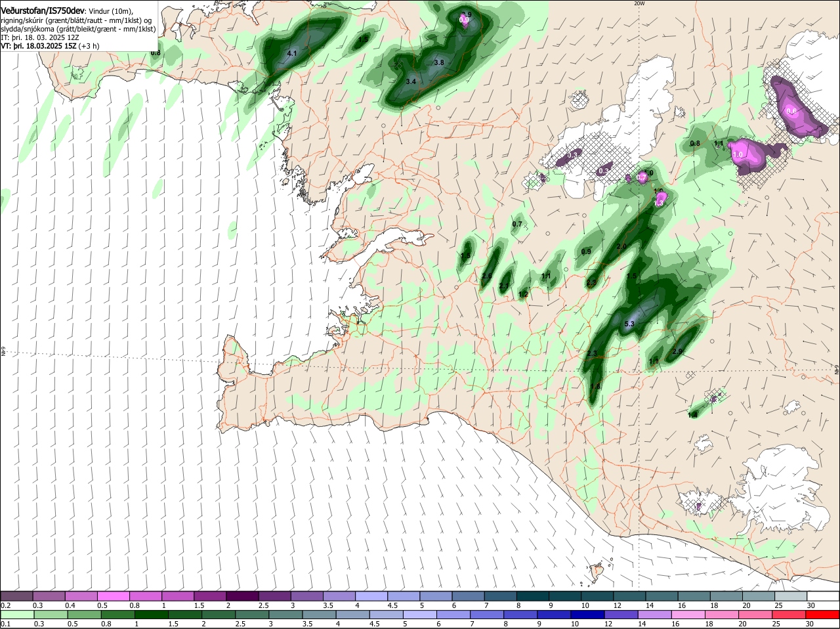This screenshot has width=840, height=629.
Task: Click the 2.9 precipitation value label
Action: point(677,352)
